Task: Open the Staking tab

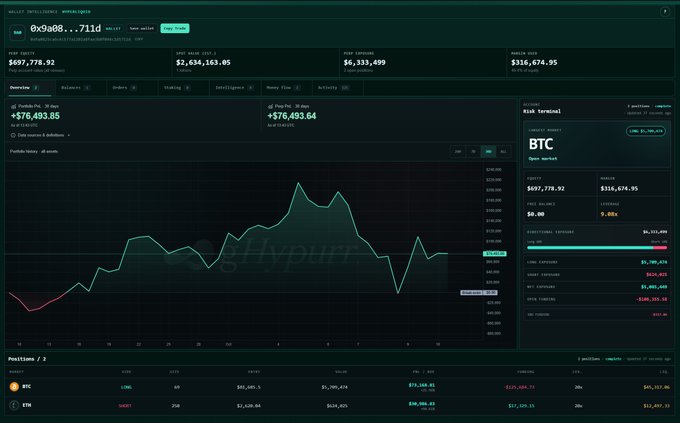Action: (x=181, y=88)
